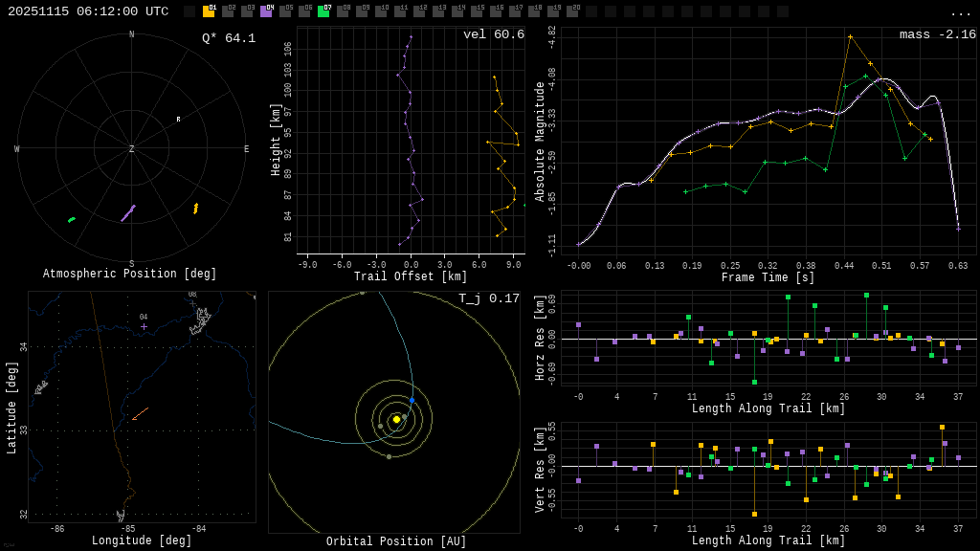The height and width of the screenshot is (551, 980).
Task: Click the purple meteor trail in sky plot
Action: point(127,213)
